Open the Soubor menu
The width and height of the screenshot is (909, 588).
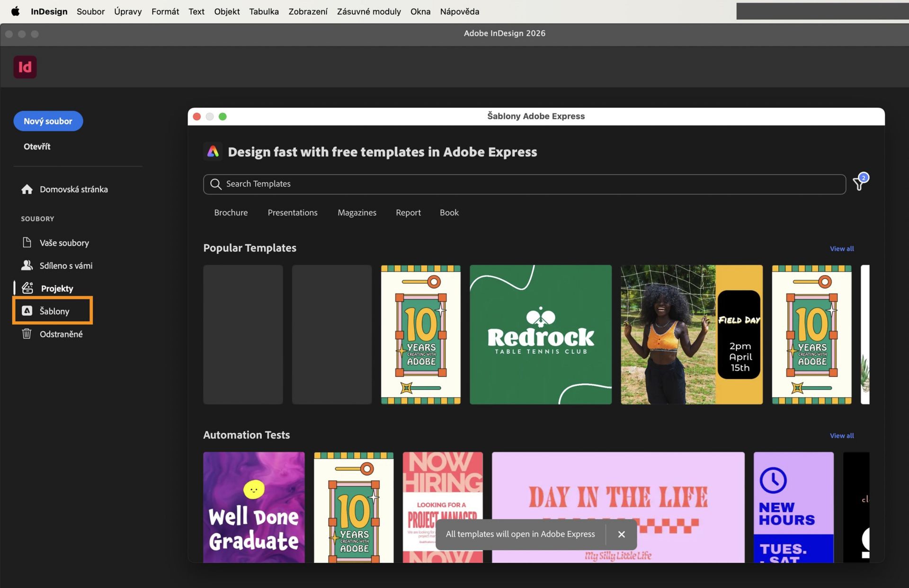pos(90,11)
